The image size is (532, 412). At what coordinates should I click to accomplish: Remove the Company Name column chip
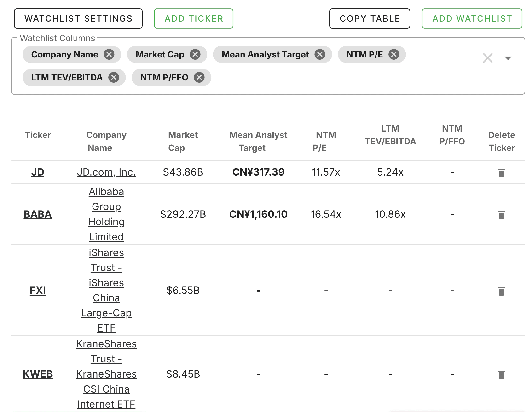pos(109,54)
